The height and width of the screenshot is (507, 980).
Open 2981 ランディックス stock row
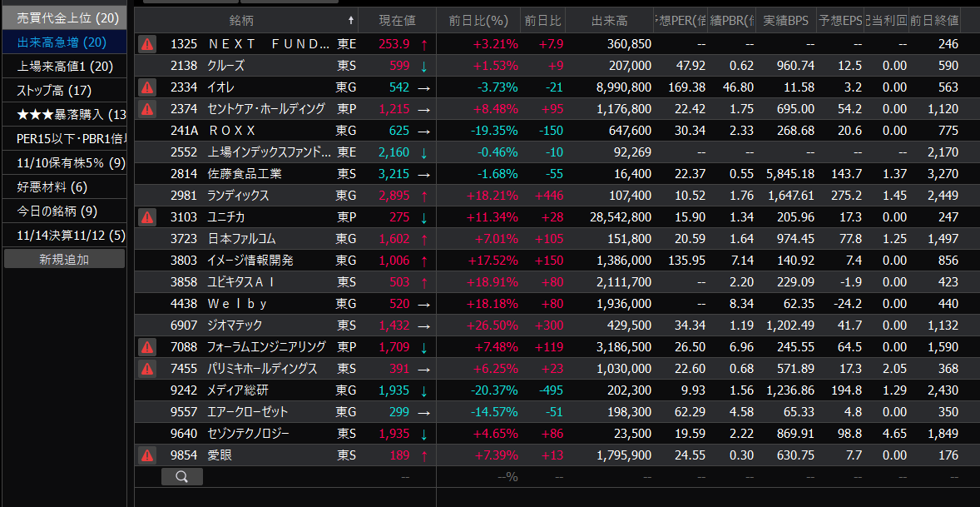(238, 195)
